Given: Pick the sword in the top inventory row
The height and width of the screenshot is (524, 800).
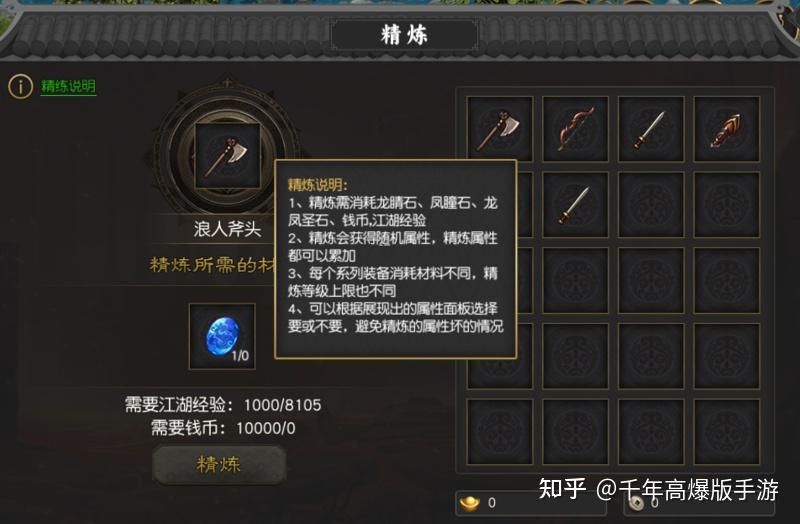Looking at the screenshot, I should pos(651,129).
